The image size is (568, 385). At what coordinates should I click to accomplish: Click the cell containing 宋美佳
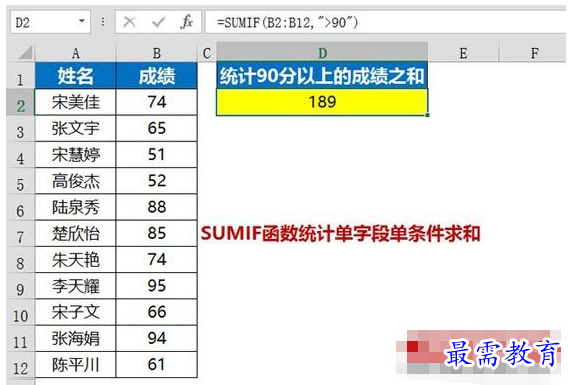tap(75, 102)
